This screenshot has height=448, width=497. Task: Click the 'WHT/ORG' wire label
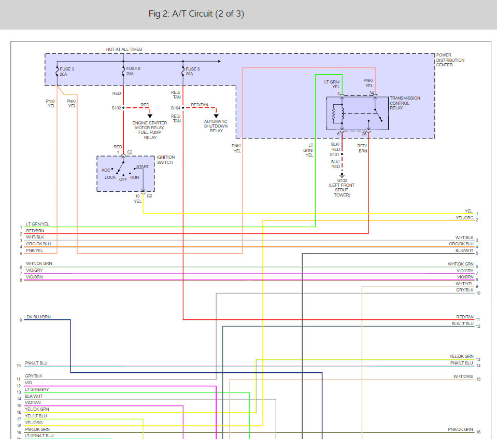pos(463,376)
